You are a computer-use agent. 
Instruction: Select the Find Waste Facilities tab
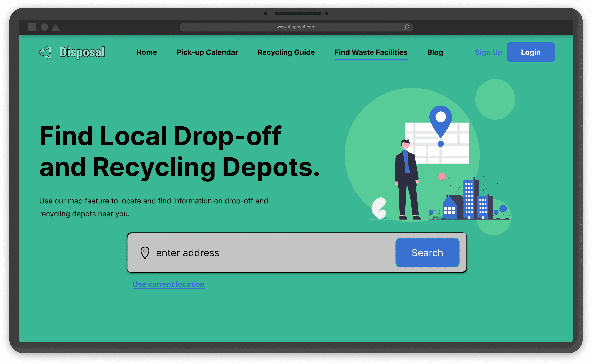tap(371, 52)
